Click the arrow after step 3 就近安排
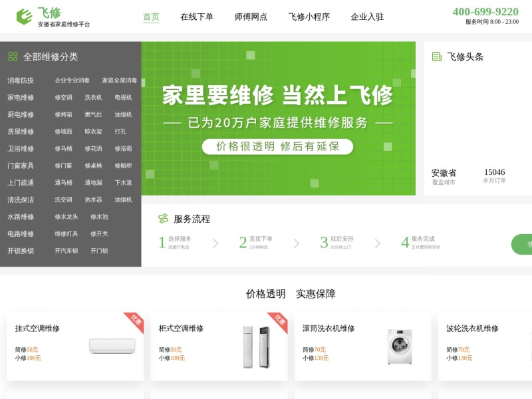 (x=378, y=243)
